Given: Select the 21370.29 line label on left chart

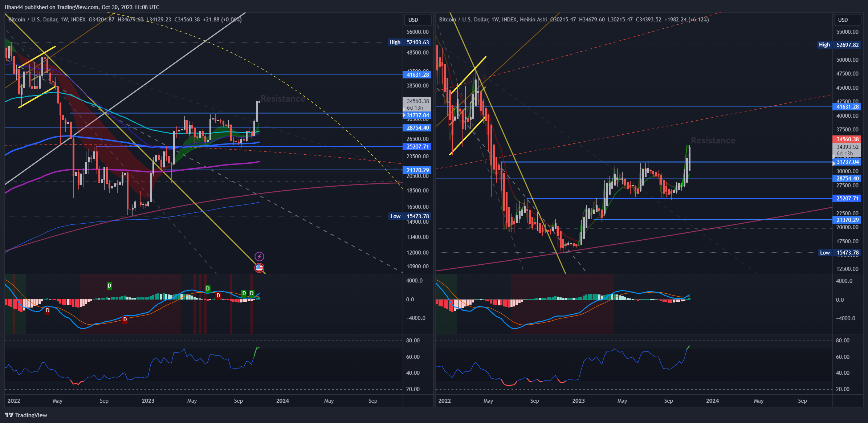Looking at the screenshot, I should coord(417,170).
